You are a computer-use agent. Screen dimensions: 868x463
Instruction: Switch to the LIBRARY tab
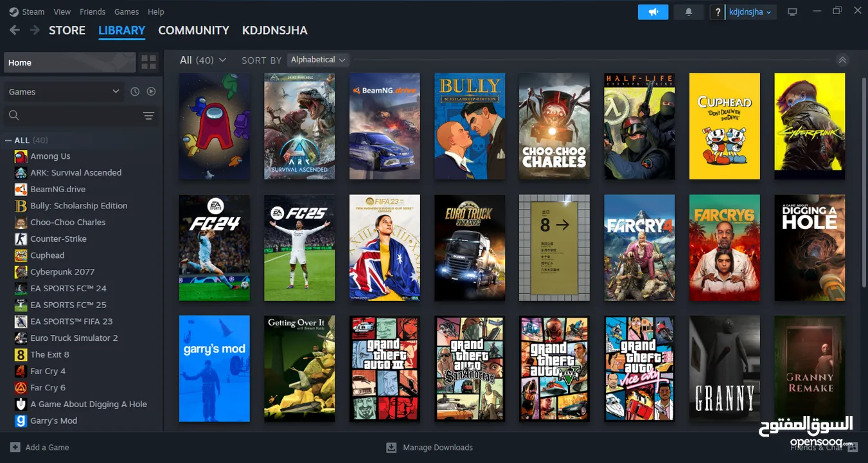pyautogui.click(x=122, y=30)
